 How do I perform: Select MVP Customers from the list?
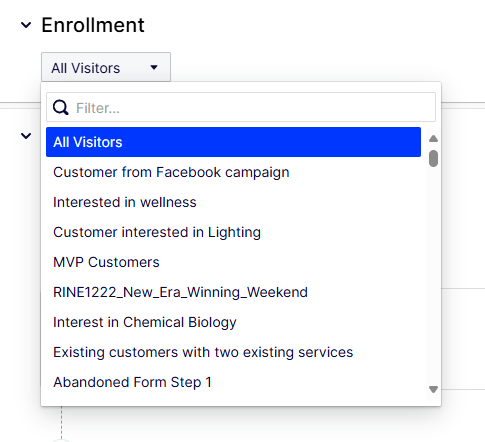233,262
